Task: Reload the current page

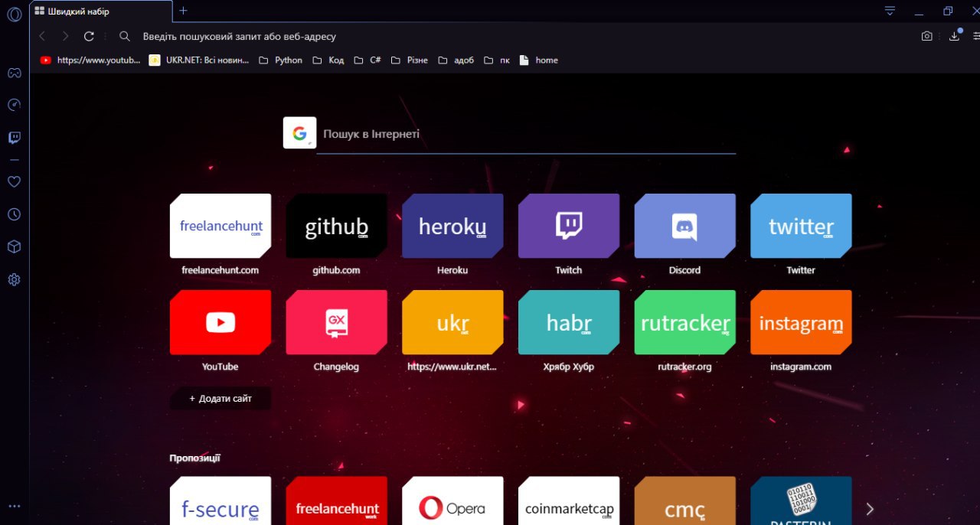Action: (89, 36)
